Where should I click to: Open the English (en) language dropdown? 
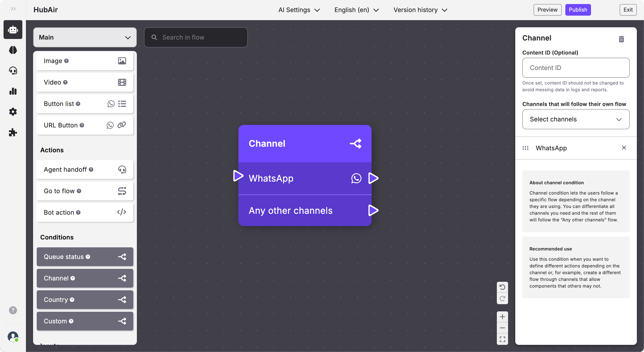[356, 10]
